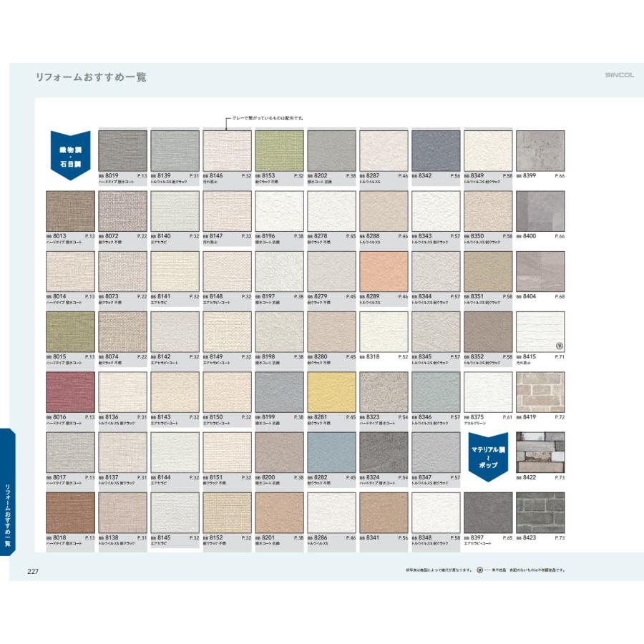Choose the peach orange BB 8289 swatch
Viewport: 644px width, 644px height.
pos(384,271)
